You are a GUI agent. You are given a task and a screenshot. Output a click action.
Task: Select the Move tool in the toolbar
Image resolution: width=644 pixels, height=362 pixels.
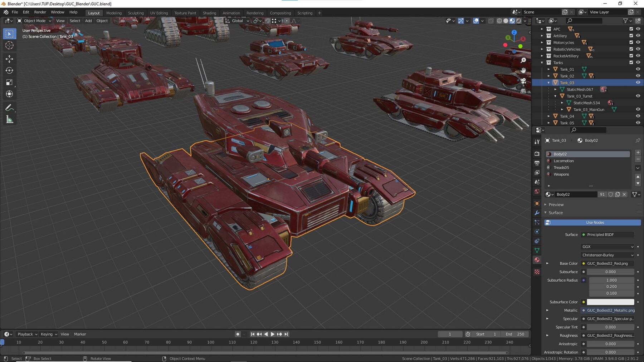(x=9, y=58)
